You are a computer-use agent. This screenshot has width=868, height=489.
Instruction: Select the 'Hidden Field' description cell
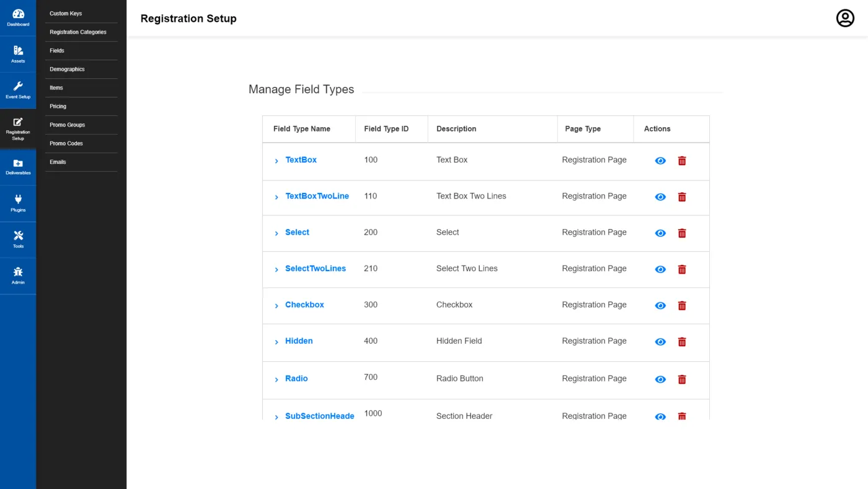[x=459, y=341]
